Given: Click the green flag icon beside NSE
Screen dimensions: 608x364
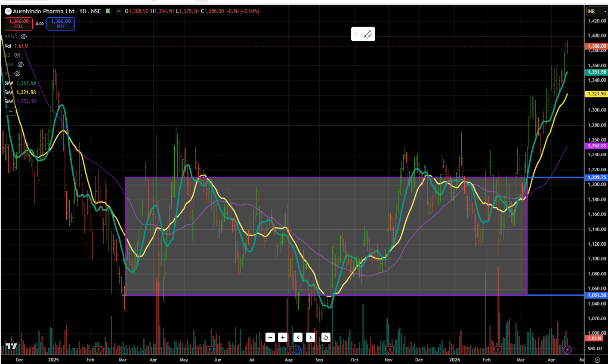Looking at the screenshot, I should click(x=108, y=11).
